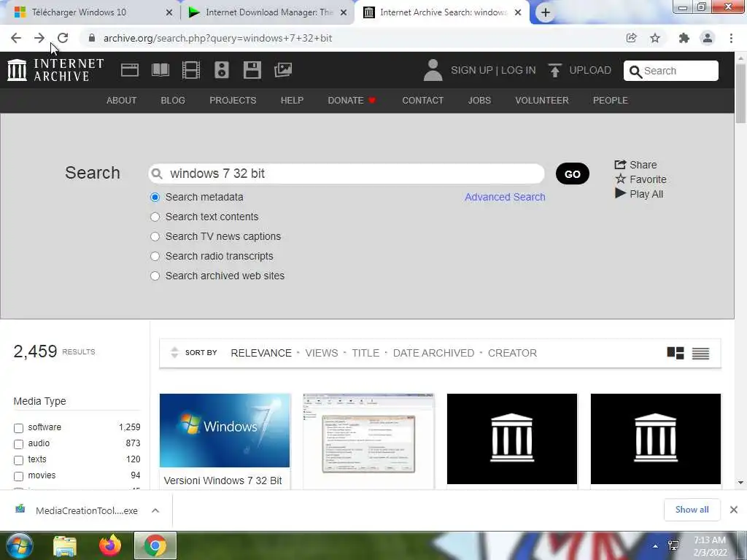
Task: Select Search TV news captions option
Action: pyautogui.click(x=155, y=237)
